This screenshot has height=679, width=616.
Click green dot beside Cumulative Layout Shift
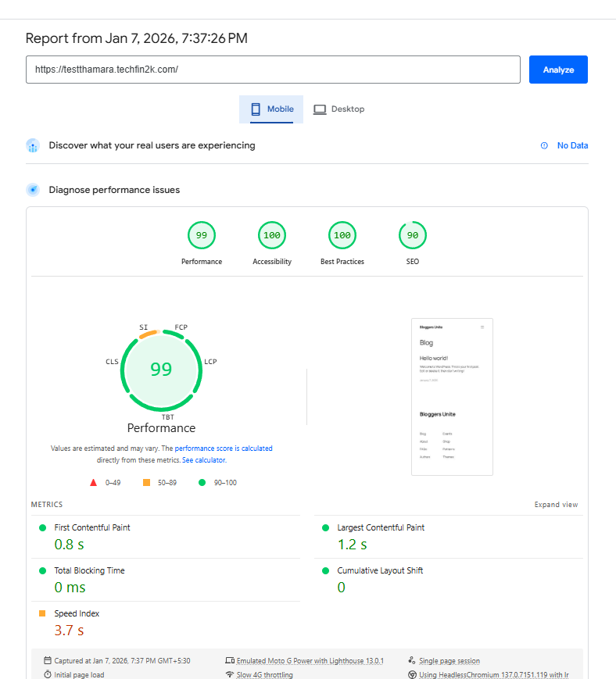coord(326,570)
